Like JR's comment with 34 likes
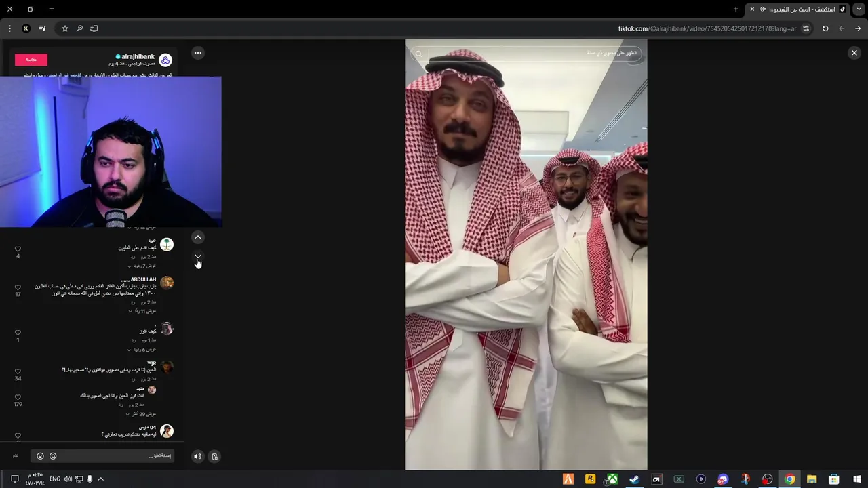Image resolution: width=868 pixels, height=488 pixels. [x=18, y=371]
